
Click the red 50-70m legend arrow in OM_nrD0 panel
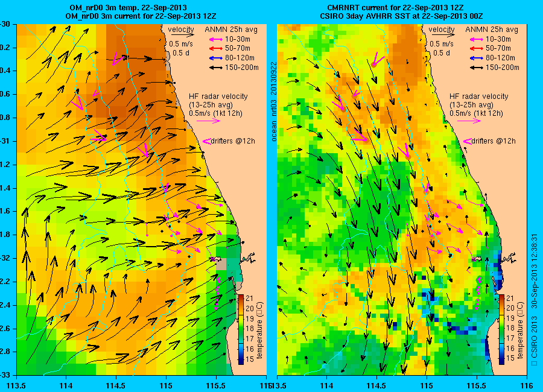pos(216,49)
